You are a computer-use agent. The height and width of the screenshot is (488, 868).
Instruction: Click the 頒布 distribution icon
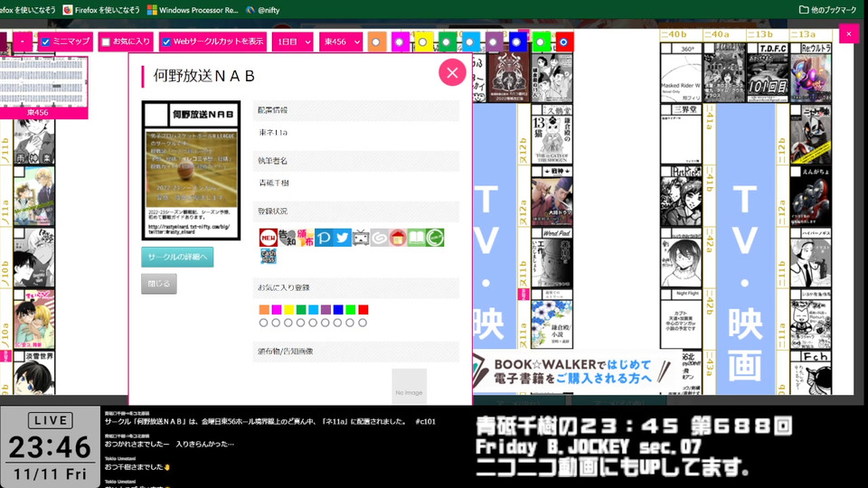tap(306, 238)
